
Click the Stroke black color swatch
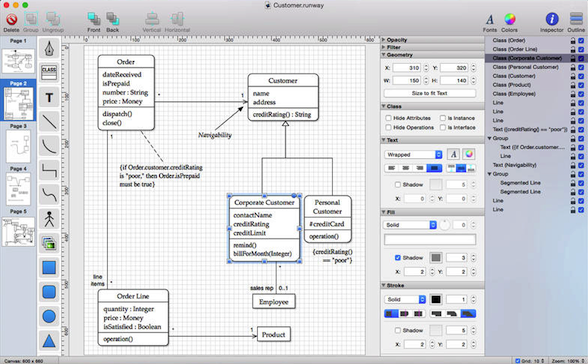[436, 300]
